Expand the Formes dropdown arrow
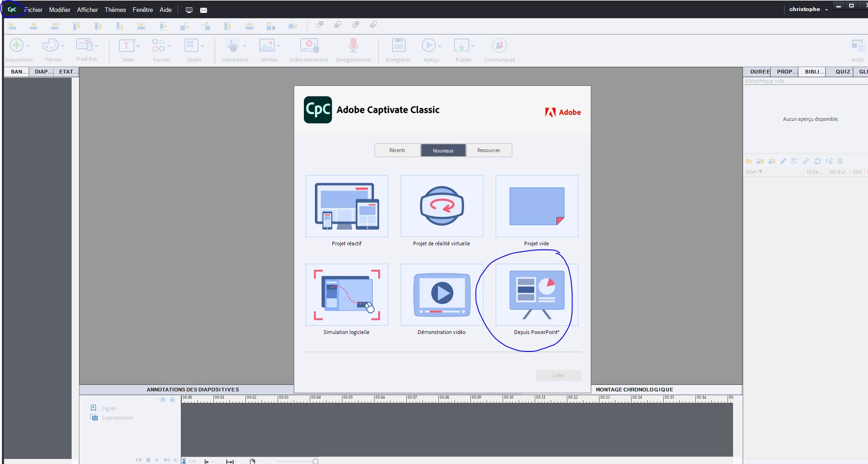Screen dimensions: 868x464 click(169, 46)
